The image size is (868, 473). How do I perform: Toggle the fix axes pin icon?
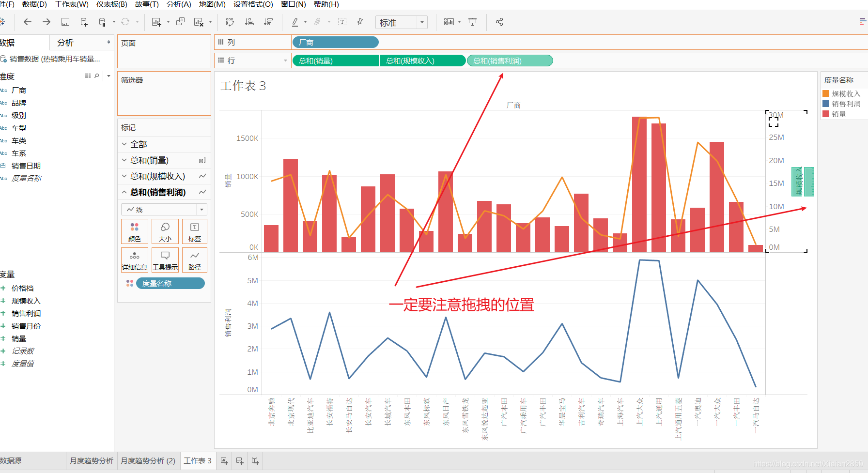[x=360, y=22]
